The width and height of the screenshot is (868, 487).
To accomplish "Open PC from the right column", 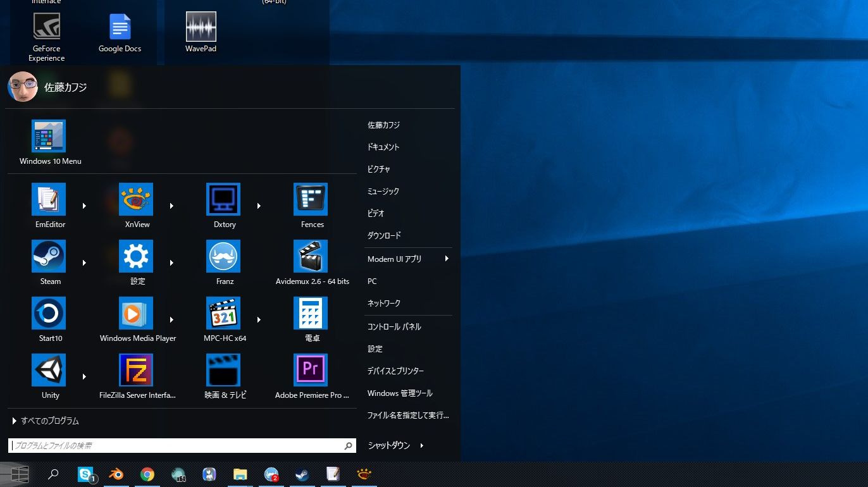I will pos(372,281).
